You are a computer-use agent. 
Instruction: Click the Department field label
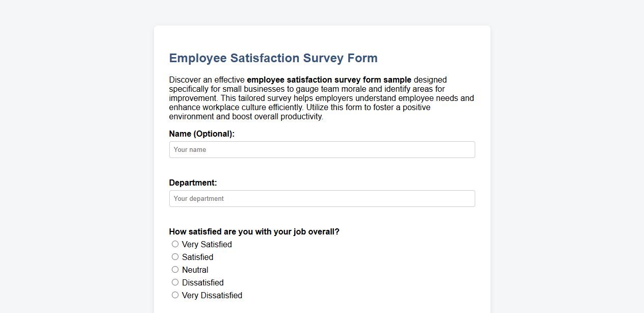coord(193,182)
